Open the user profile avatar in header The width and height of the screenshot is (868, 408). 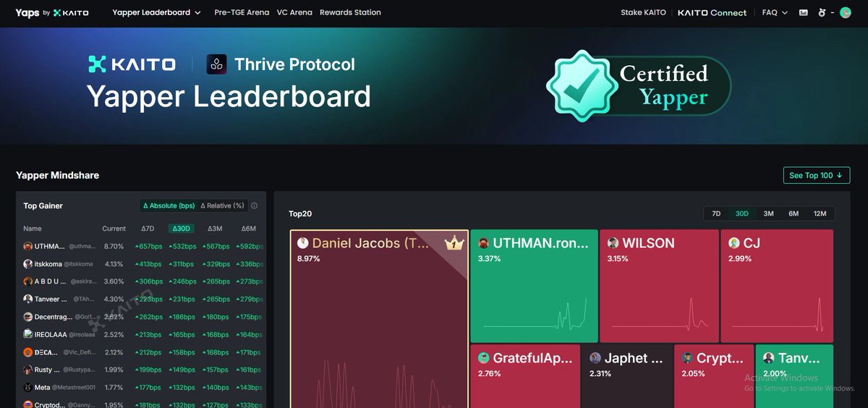coord(845,12)
